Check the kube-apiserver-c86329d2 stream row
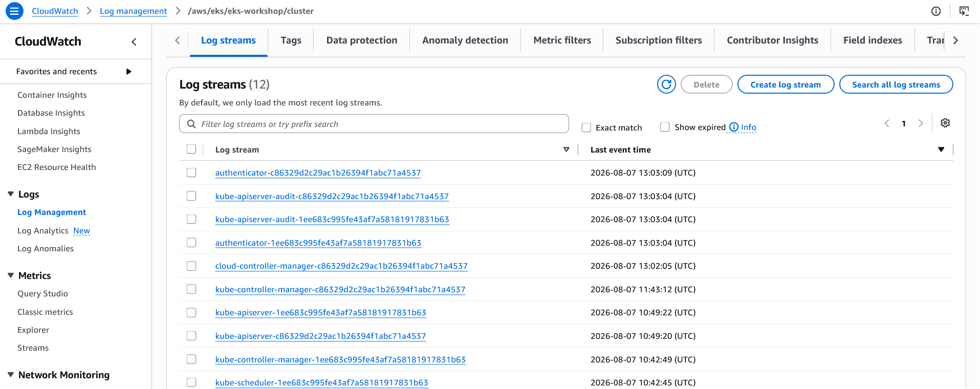Screen dimensions: 980x389 tap(191, 336)
